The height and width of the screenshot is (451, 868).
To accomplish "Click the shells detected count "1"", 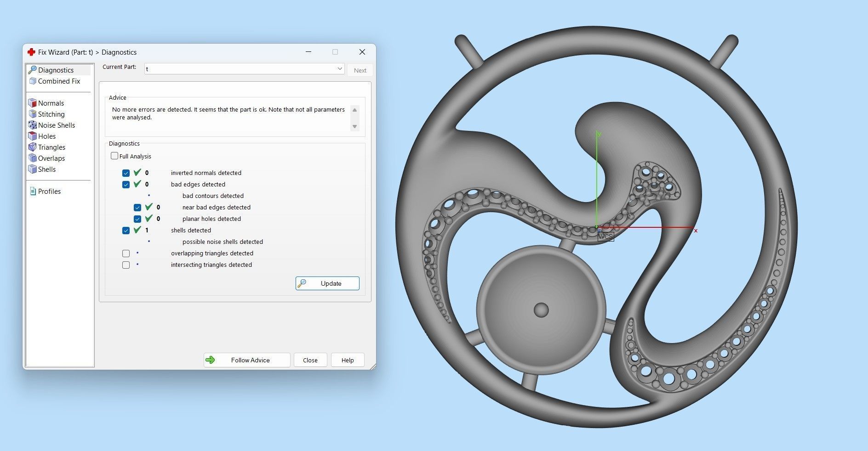I will click(x=147, y=231).
